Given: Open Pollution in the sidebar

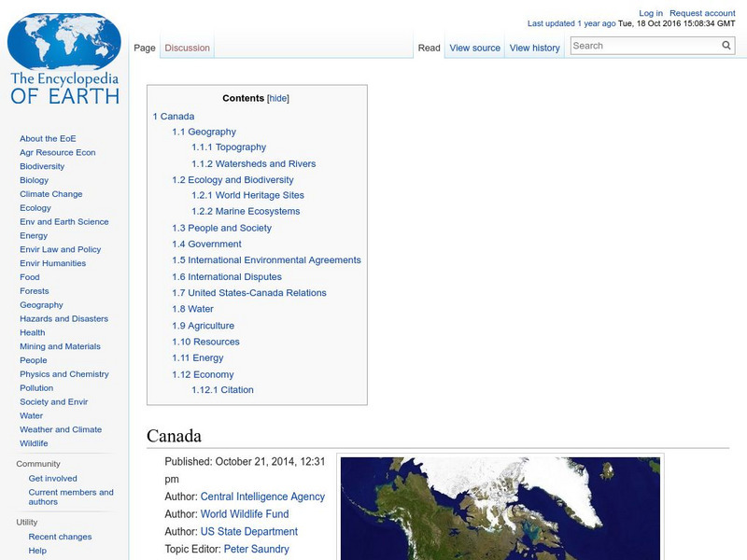Looking at the screenshot, I should point(36,388).
